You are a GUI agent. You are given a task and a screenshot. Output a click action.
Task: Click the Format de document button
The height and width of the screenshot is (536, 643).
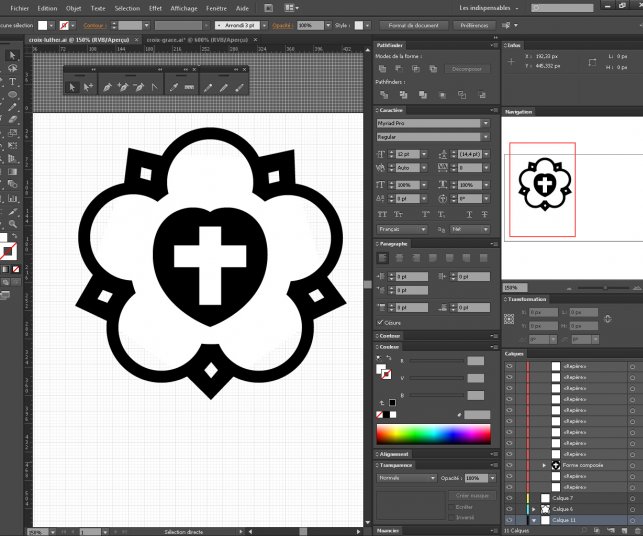pos(413,25)
